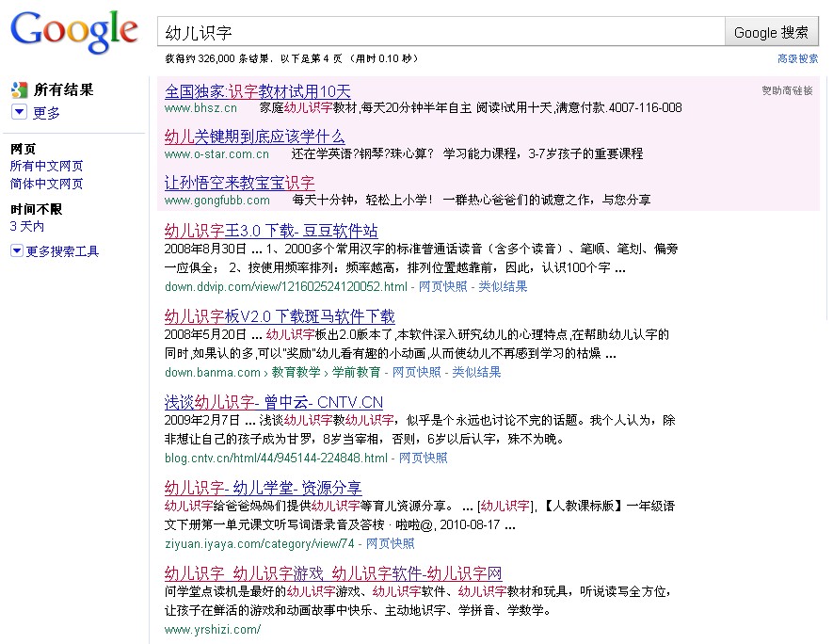Click the search box containing 幼儿识字
The image size is (833, 644).
[x=441, y=32]
